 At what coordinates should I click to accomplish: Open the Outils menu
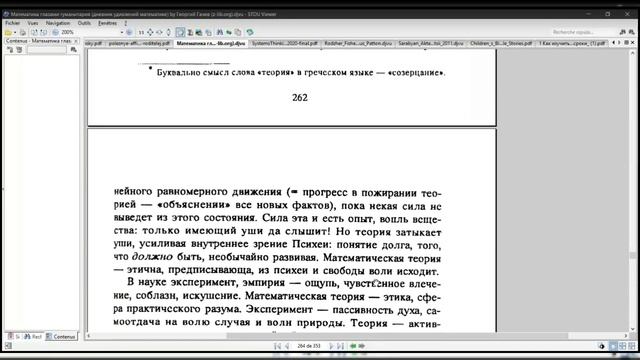84,23
